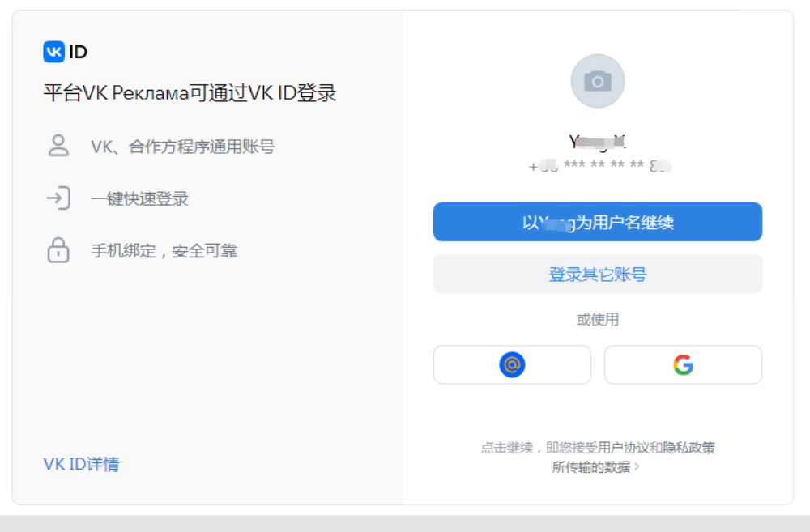Open the 隐私政策 link
Viewport: 810px width, 532px height.
pyautogui.click(x=688, y=448)
